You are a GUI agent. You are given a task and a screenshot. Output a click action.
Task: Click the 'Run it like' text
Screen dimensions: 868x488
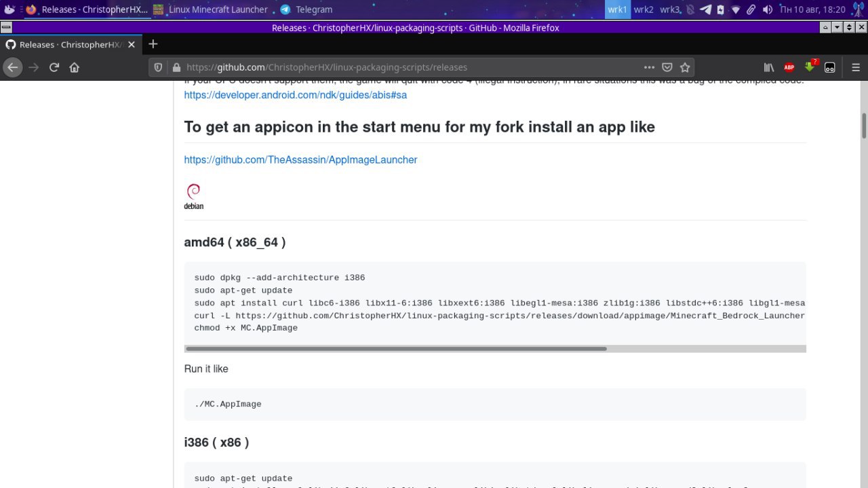coord(206,369)
